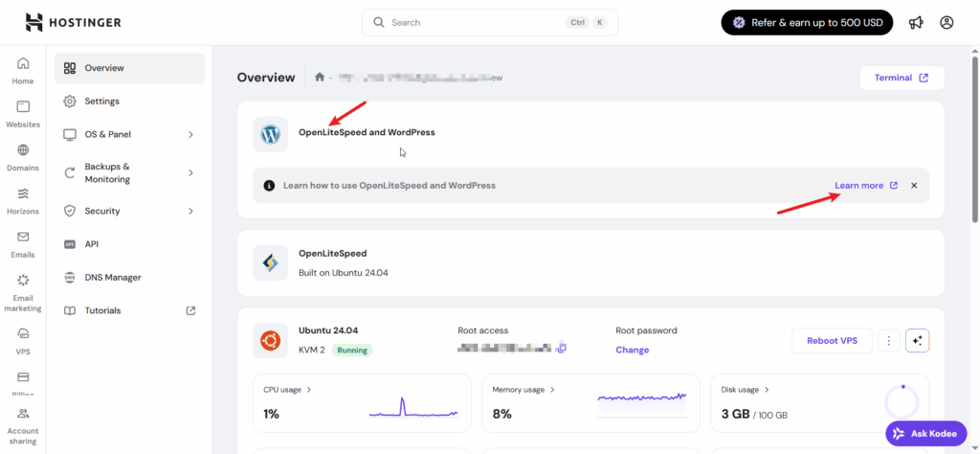Image resolution: width=980 pixels, height=454 pixels.
Task: Click the megaphone announcements icon
Action: 916,22
